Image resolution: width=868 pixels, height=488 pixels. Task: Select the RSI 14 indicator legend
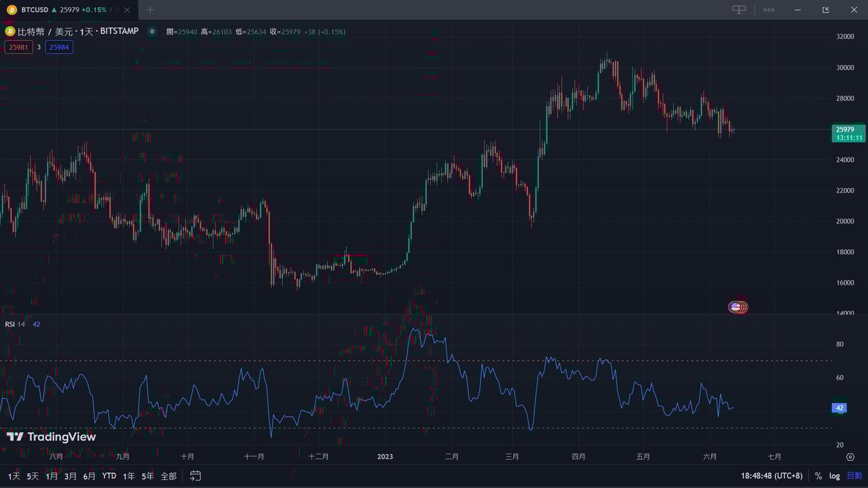click(15, 324)
